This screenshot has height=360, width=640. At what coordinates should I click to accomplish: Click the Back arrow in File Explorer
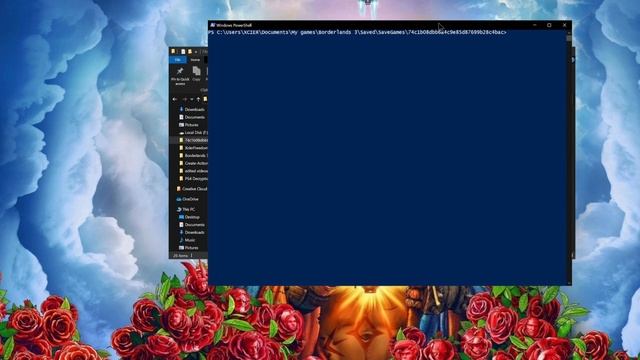175,99
